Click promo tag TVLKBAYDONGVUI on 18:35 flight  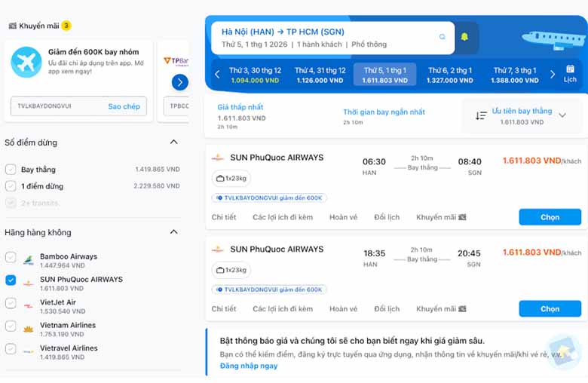[269, 290]
